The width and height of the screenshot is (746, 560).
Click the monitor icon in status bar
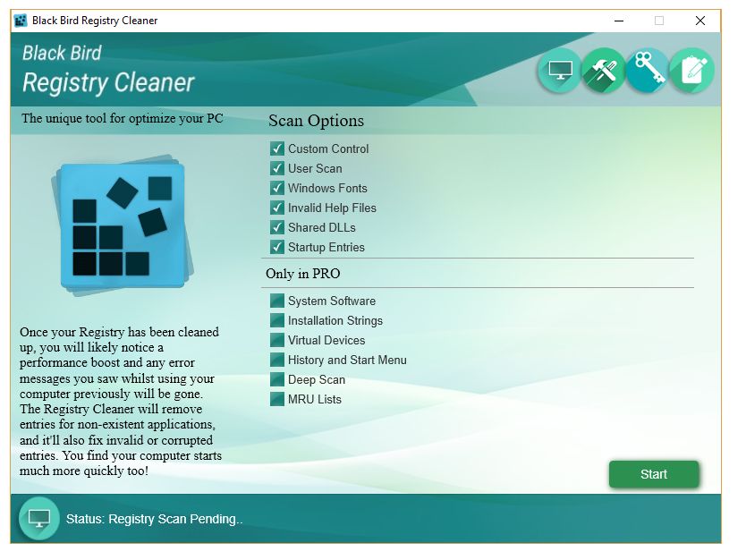(39, 519)
